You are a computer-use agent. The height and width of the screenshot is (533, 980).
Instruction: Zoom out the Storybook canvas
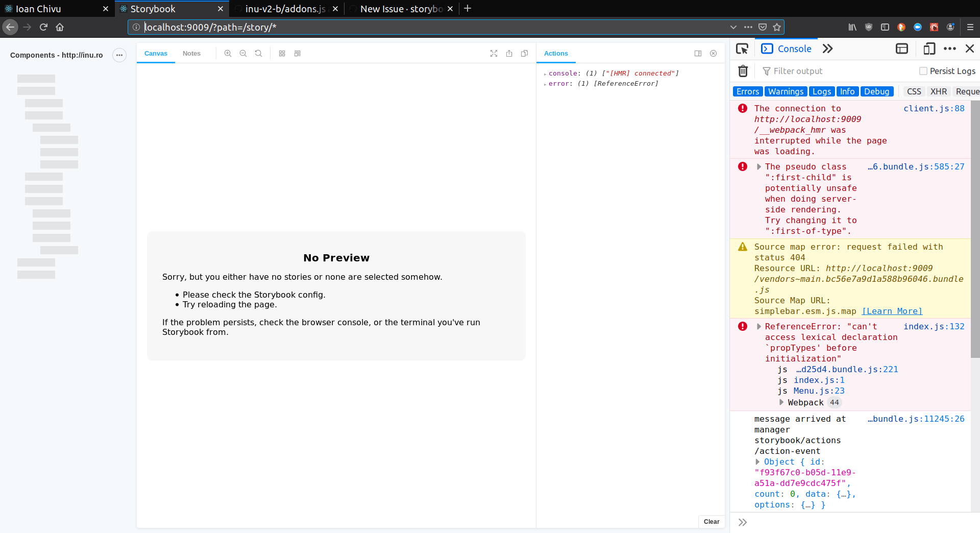pos(243,53)
